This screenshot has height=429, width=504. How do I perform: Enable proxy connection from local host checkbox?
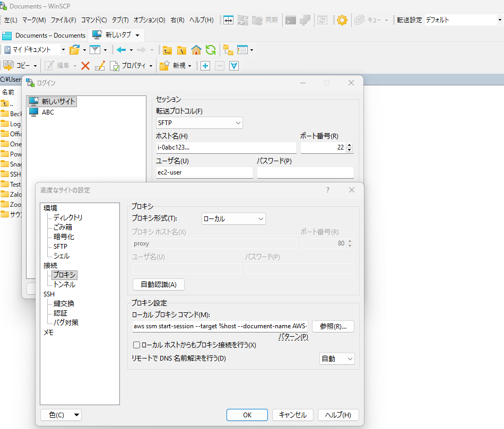coord(136,345)
